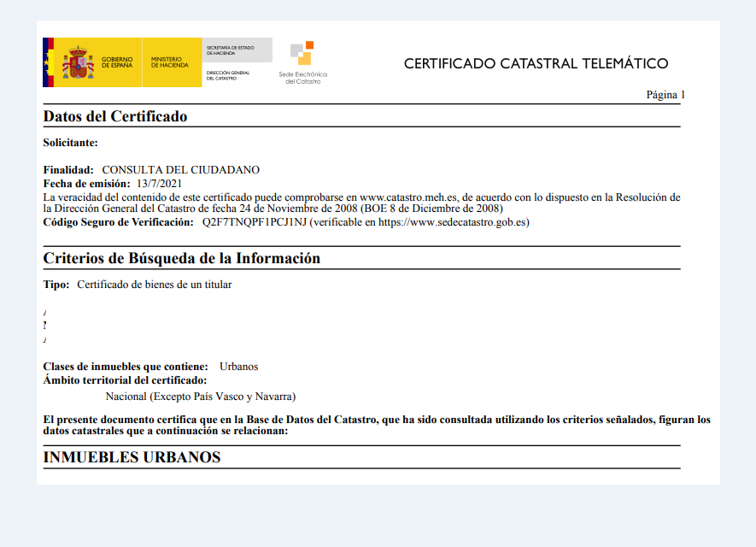This screenshot has height=547, width=756.
Task: Click the Solicitante field label
Action: [x=70, y=143]
